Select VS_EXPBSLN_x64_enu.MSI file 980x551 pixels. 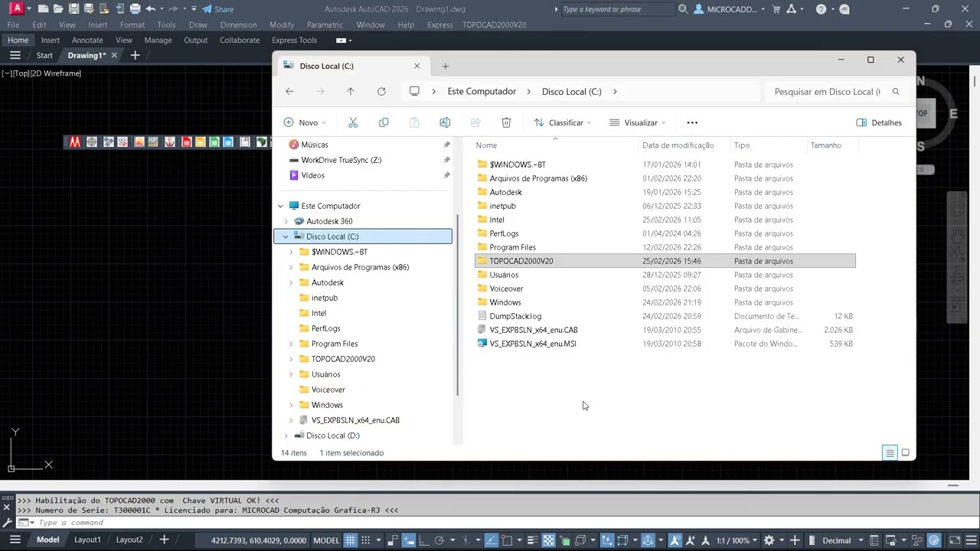point(533,344)
